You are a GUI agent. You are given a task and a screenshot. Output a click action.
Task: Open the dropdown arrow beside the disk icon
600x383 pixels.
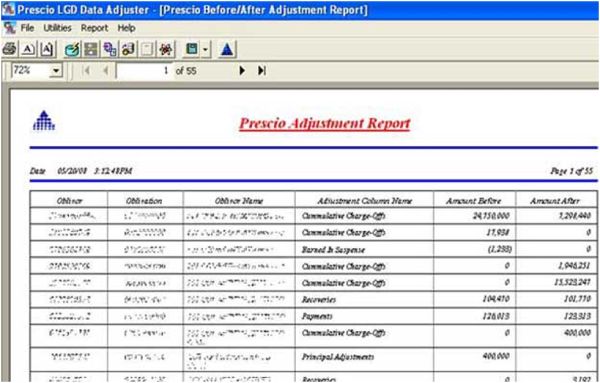click(206, 49)
